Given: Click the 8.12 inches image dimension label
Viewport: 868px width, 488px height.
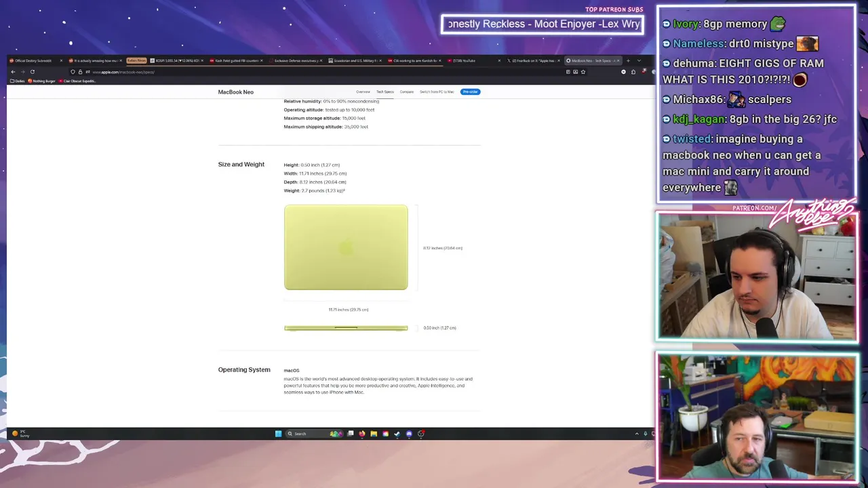Looking at the screenshot, I should (x=443, y=248).
